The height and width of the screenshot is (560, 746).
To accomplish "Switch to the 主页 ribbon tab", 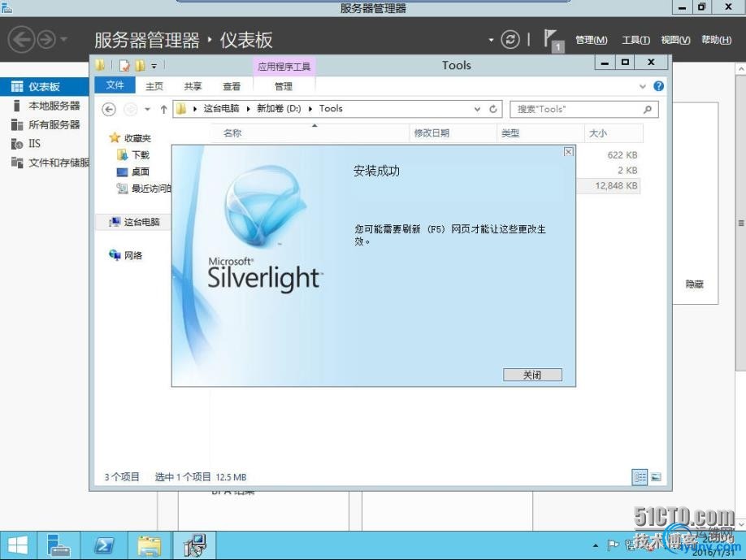I will pyautogui.click(x=154, y=86).
